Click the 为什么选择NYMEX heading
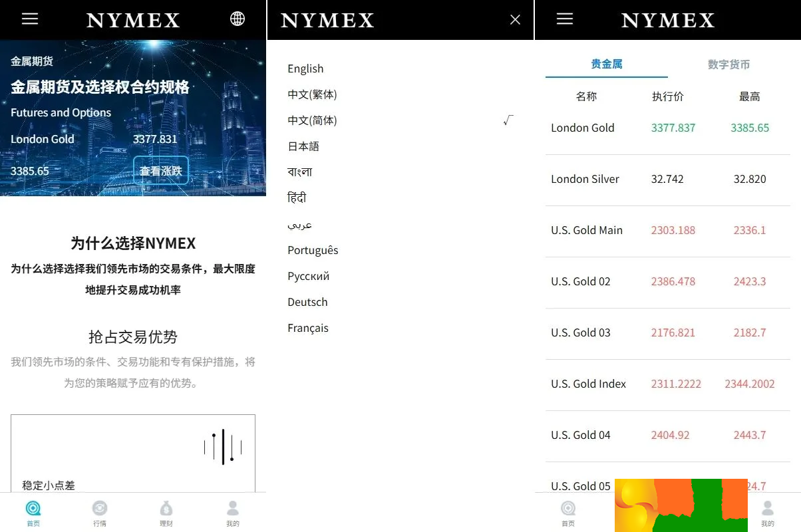Image resolution: width=801 pixels, height=532 pixels. (x=133, y=243)
